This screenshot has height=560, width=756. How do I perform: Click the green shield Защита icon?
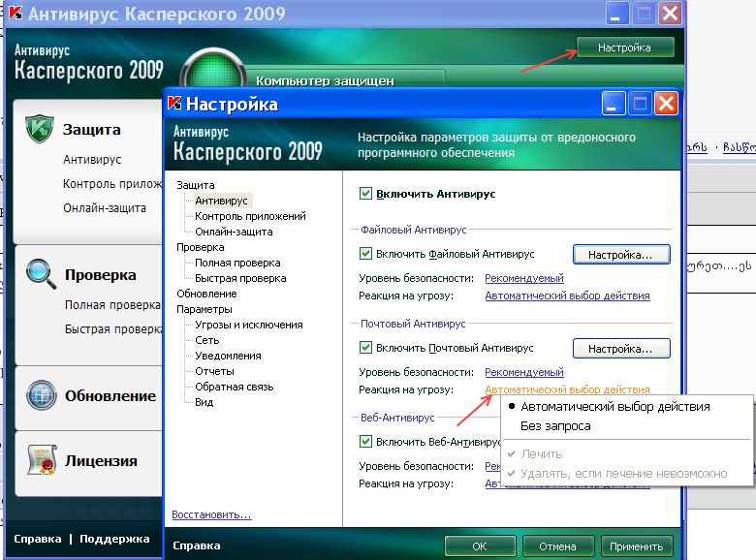coord(40,129)
